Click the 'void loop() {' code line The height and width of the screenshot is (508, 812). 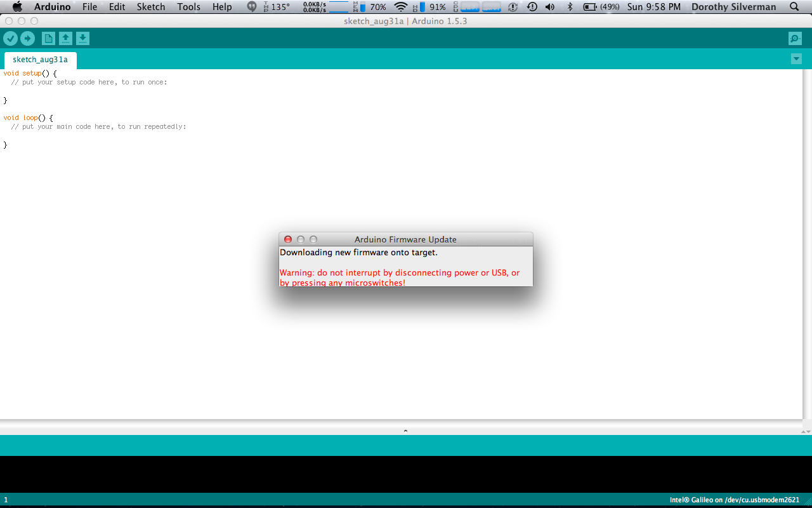[28, 118]
